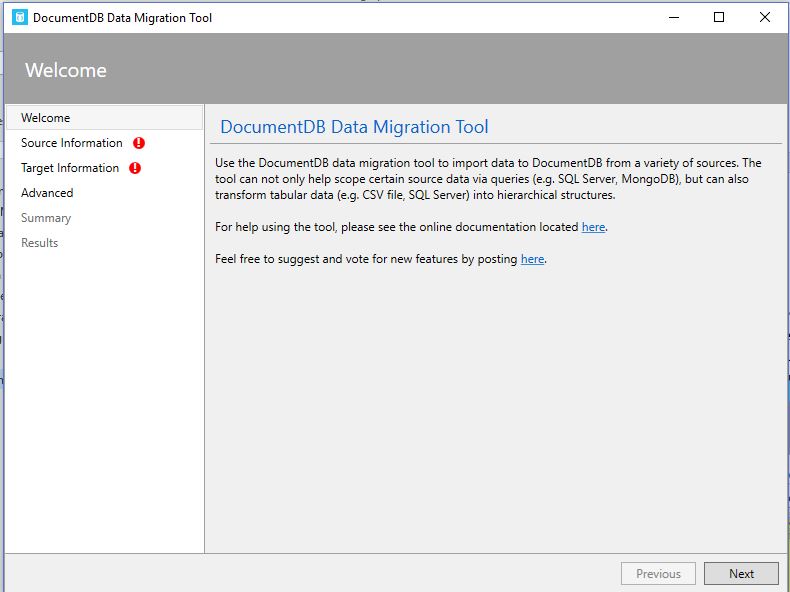790x592 pixels.
Task: Switch to the Advanced step
Action: [47, 193]
